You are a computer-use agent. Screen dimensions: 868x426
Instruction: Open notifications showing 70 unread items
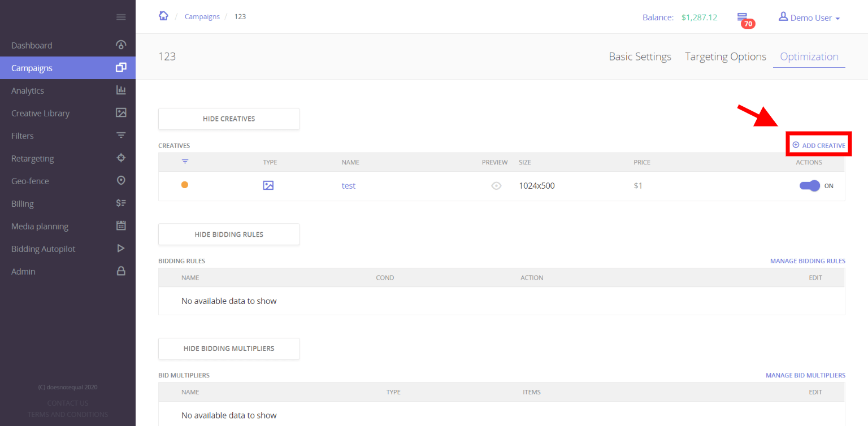pyautogui.click(x=742, y=18)
